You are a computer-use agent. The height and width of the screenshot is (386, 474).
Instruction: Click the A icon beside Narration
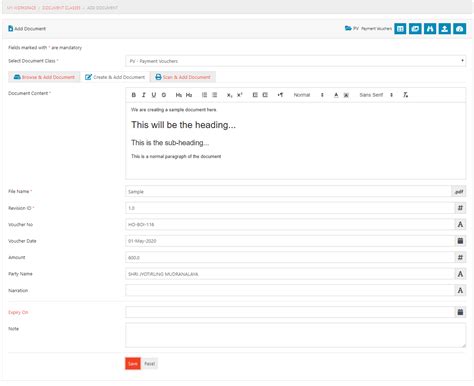click(460, 290)
